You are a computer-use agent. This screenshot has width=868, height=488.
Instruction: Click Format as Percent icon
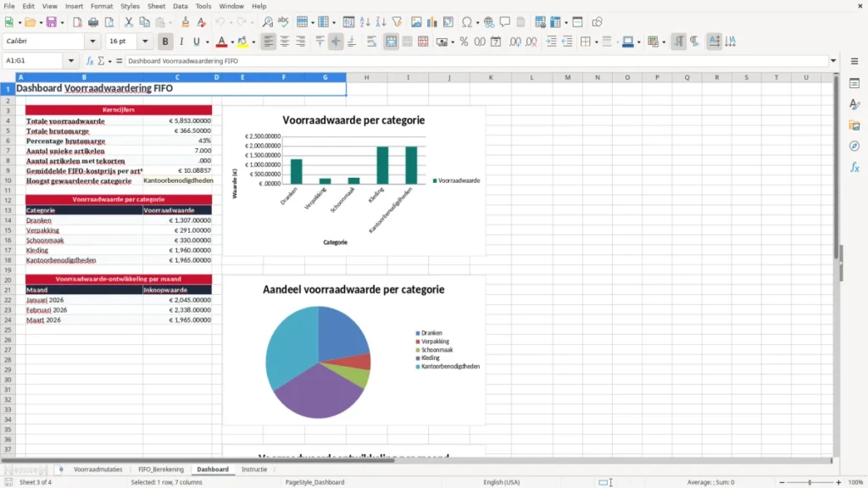[x=464, y=42]
